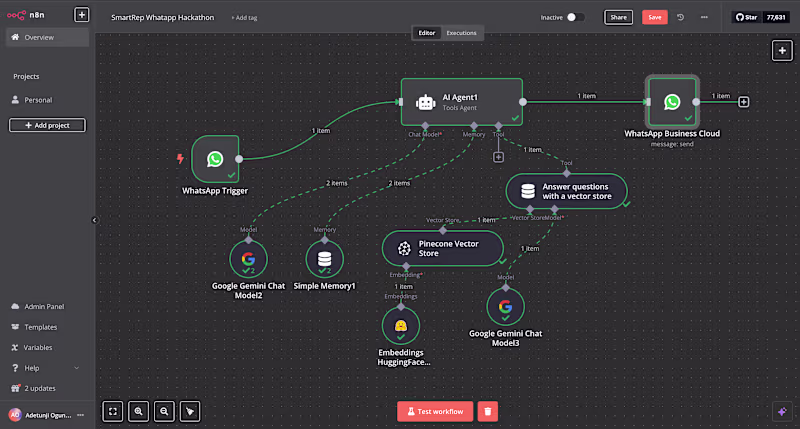Image resolution: width=800 pixels, height=429 pixels.
Task: Open workflow history icon
Action: (x=681, y=17)
